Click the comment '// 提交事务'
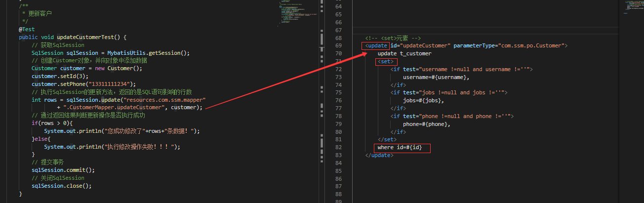The height and width of the screenshot is (203, 644). 47,162
